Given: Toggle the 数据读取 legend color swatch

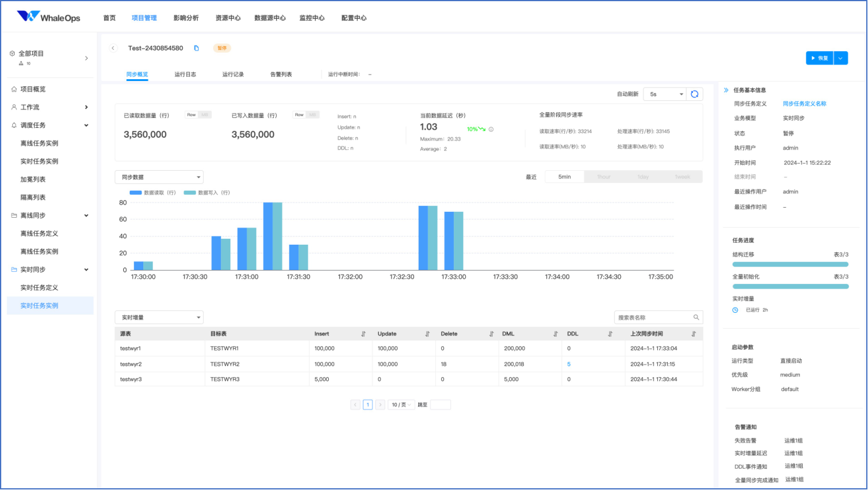Looking at the screenshot, I should [x=136, y=192].
